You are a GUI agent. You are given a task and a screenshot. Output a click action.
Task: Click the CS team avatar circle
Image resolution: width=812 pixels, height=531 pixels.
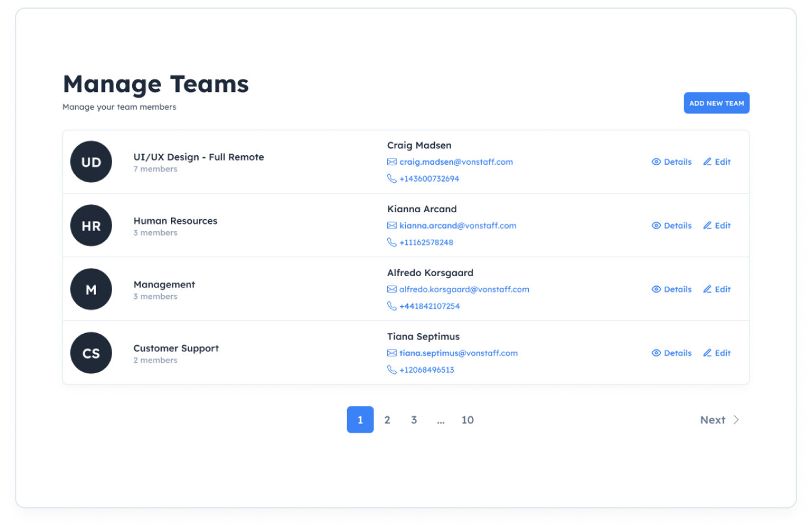coord(91,353)
